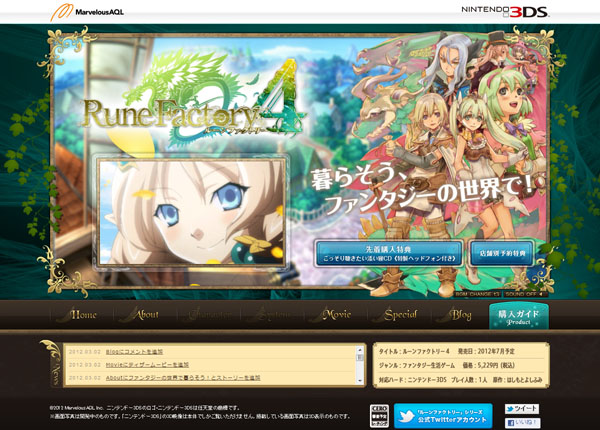
Task: Open the Movie menu item
Action: point(332,314)
